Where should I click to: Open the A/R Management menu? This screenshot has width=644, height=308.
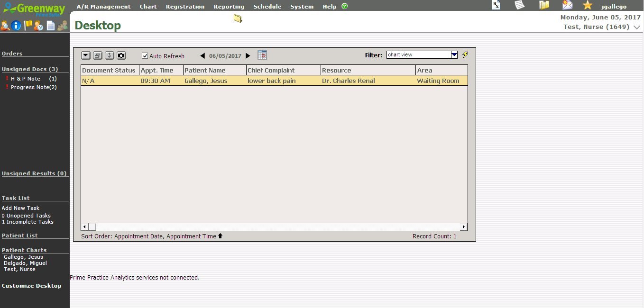(103, 7)
